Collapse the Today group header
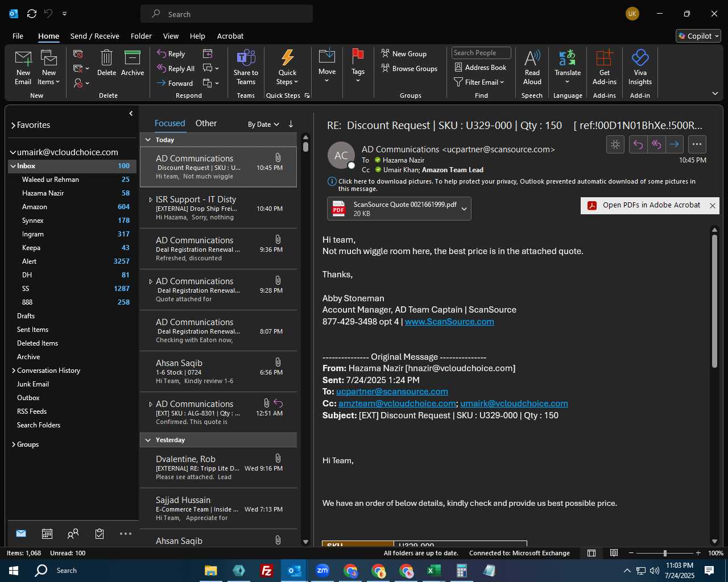Image resolution: width=728 pixels, height=582 pixels. (x=148, y=140)
